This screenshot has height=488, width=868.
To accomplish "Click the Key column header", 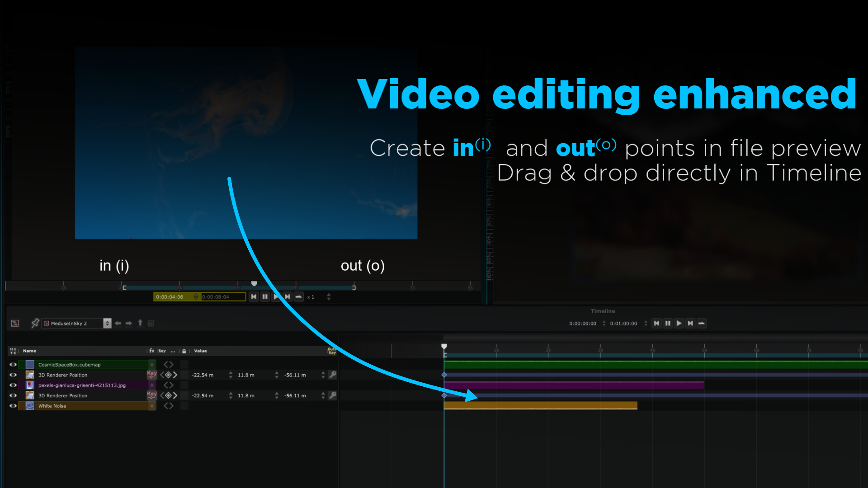I will 162,351.
